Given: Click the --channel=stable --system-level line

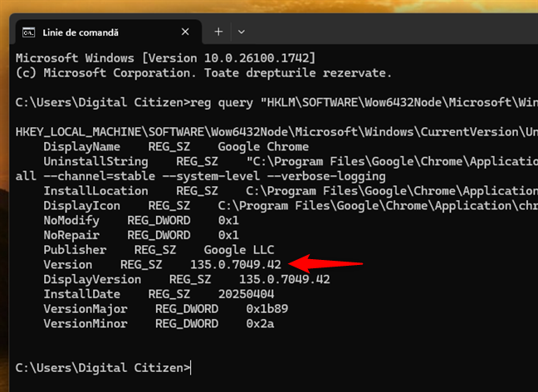Looking at the screenshot, I should coord(200,176).
